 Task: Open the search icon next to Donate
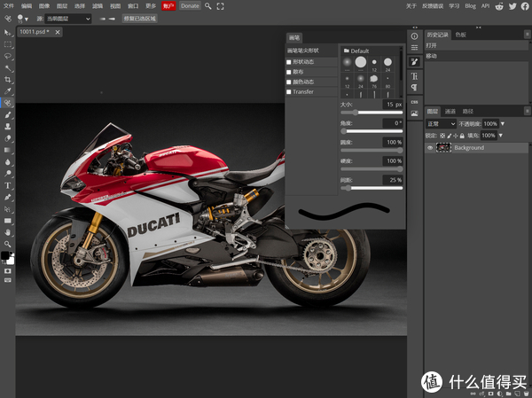(208, 5)
